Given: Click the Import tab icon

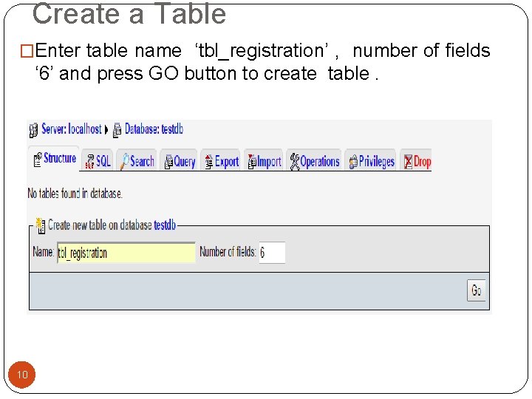Looking at the screenshot, I should [x=252, y=162].
